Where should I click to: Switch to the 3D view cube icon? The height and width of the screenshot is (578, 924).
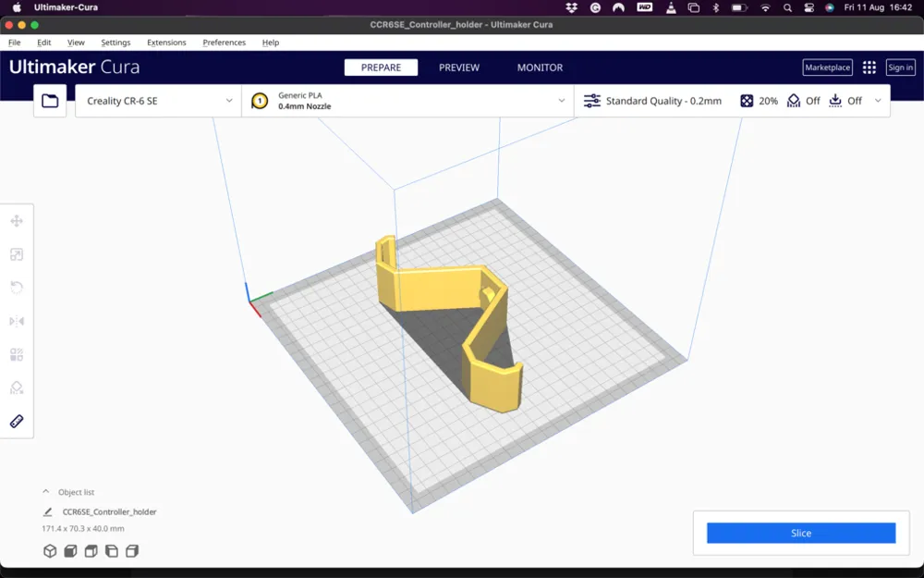[50, 551]
